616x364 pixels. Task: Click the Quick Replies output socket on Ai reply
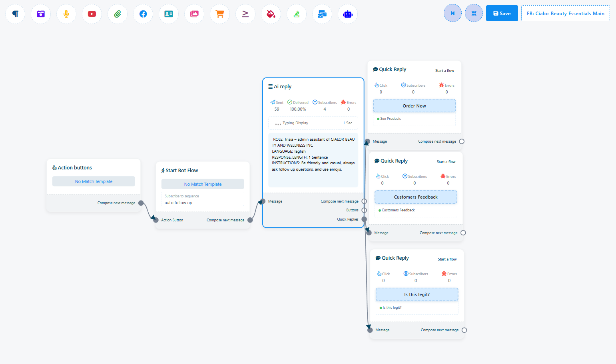[x=364, y=219]
